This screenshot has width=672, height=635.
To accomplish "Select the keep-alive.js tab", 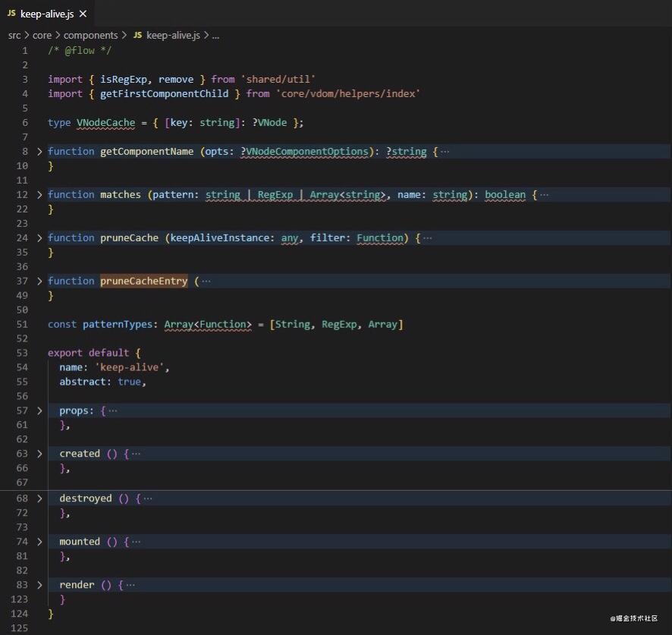I will pyautogui.click(x=48, y=14).
